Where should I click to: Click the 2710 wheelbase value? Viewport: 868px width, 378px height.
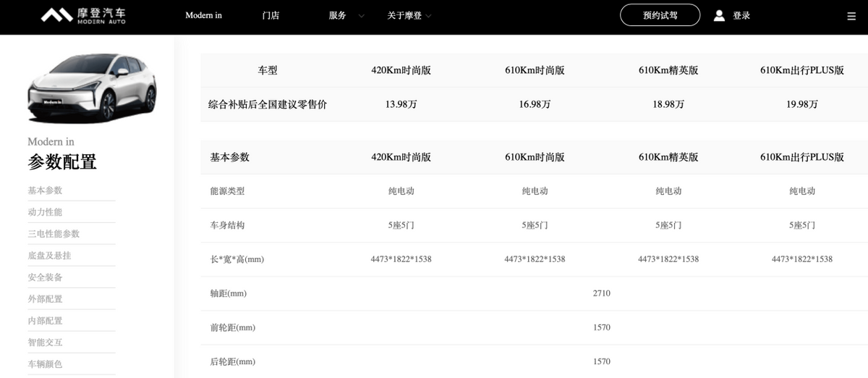[601, 293]
